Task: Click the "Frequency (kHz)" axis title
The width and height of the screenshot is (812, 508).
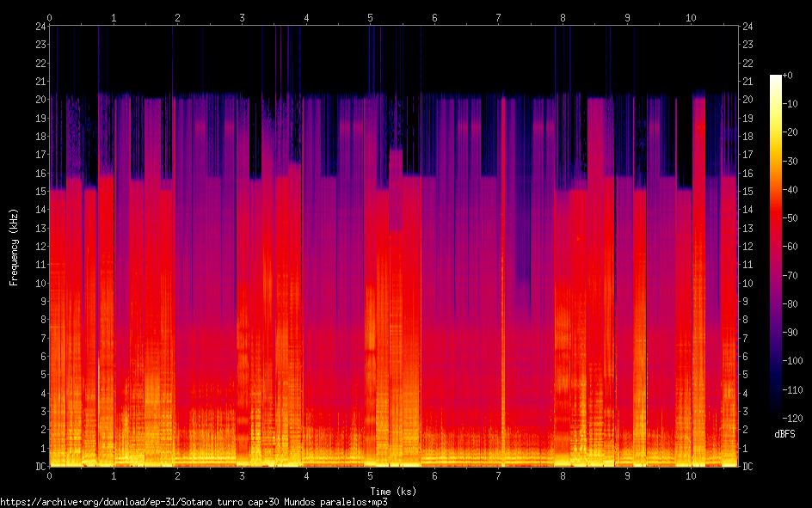Action: click(x=14, y=248)
